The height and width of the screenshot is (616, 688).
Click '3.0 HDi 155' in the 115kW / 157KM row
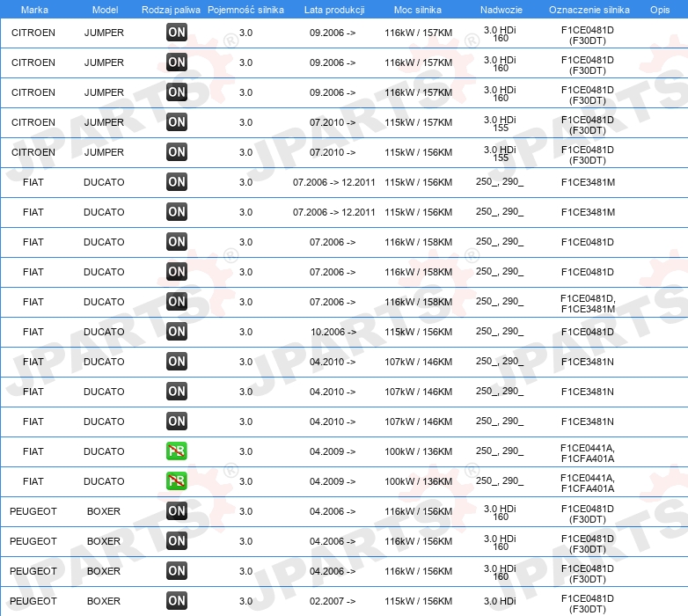pyautogui.click(x=501, y=124)
